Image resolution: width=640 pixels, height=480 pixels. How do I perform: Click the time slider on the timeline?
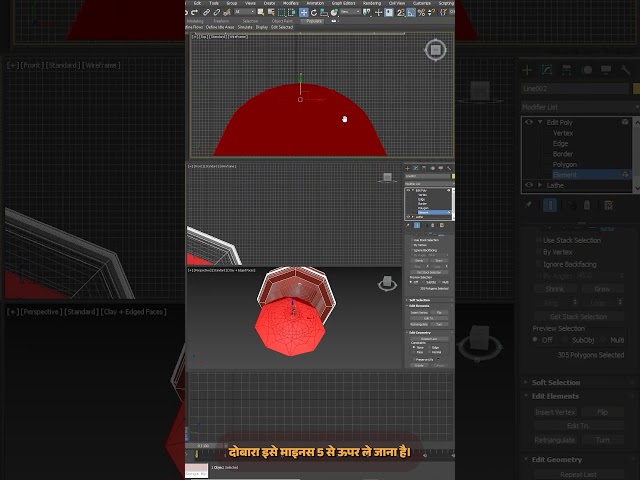(203, 446)
